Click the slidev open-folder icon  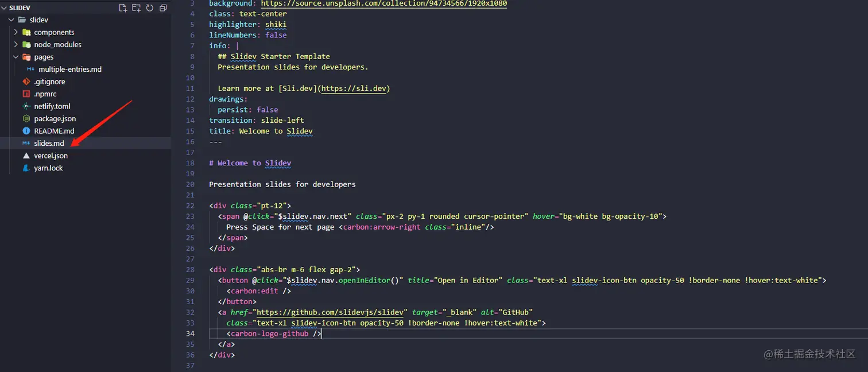pyautogui.click(x=22, y=20)
